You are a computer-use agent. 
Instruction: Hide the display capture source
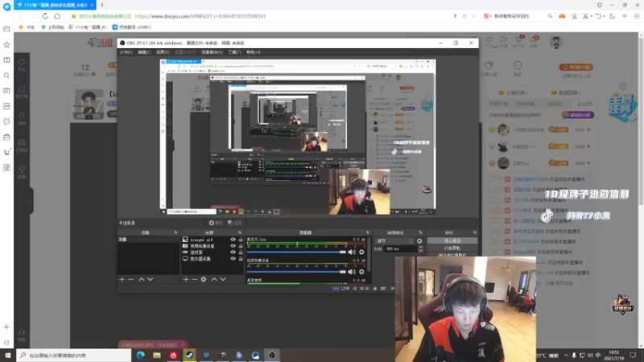[x=233, y=259]
